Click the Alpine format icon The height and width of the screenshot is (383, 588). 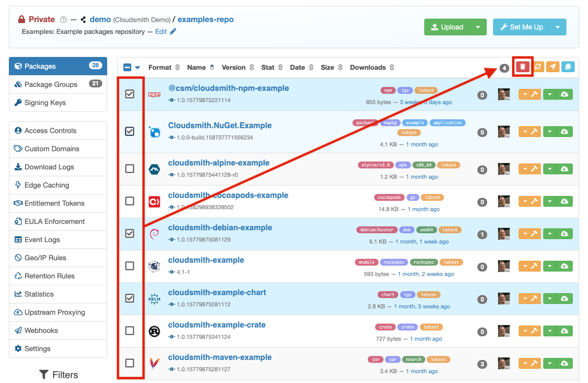154,169
